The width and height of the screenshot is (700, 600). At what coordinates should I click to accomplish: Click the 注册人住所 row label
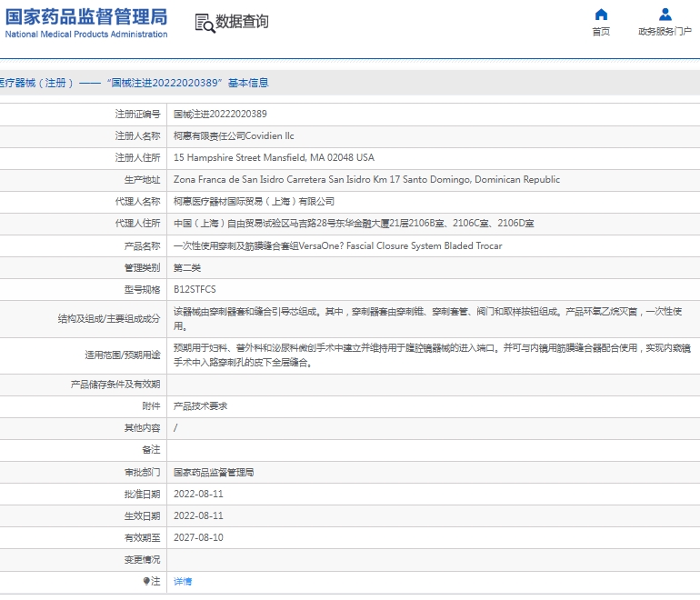137,157
